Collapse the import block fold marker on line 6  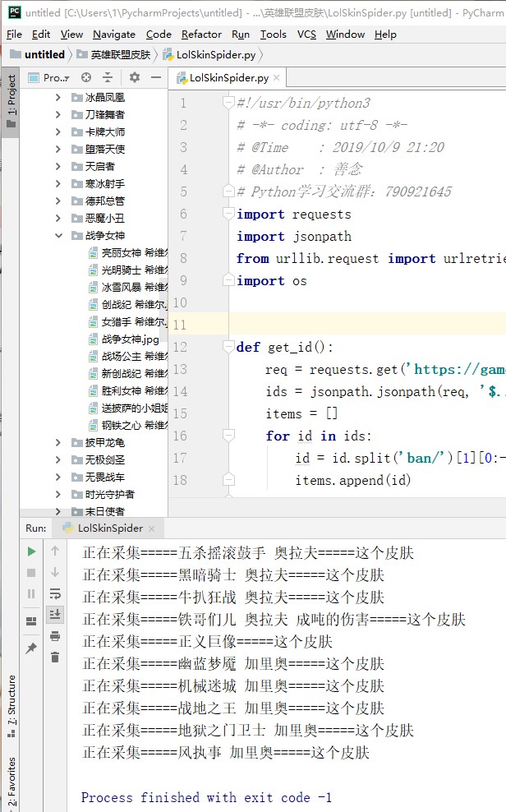(228, 214)
